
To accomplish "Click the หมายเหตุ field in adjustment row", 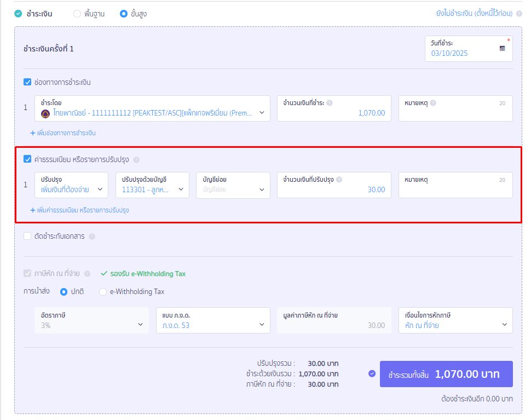I will click(x=455, y=189).
